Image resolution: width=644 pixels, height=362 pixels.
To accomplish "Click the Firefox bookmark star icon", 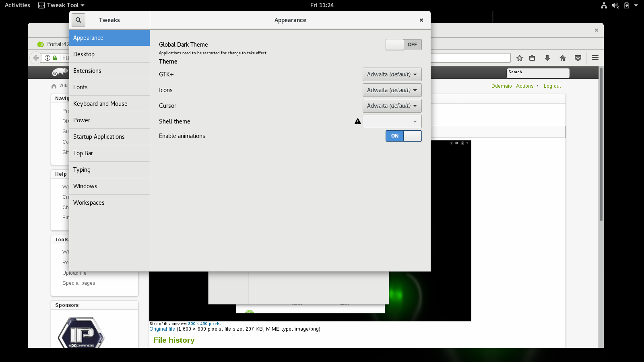I will [x=520, y=58].
